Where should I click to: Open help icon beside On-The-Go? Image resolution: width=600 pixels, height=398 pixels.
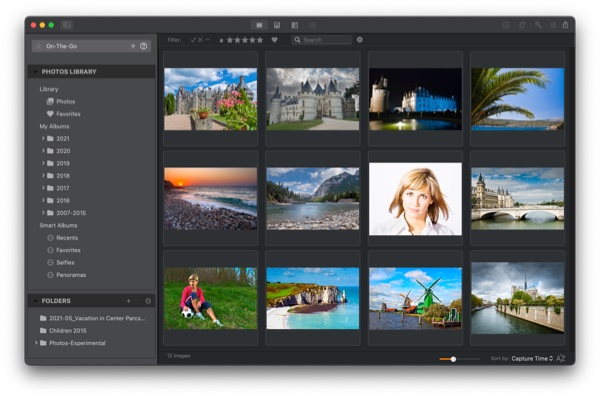(143, 46)
